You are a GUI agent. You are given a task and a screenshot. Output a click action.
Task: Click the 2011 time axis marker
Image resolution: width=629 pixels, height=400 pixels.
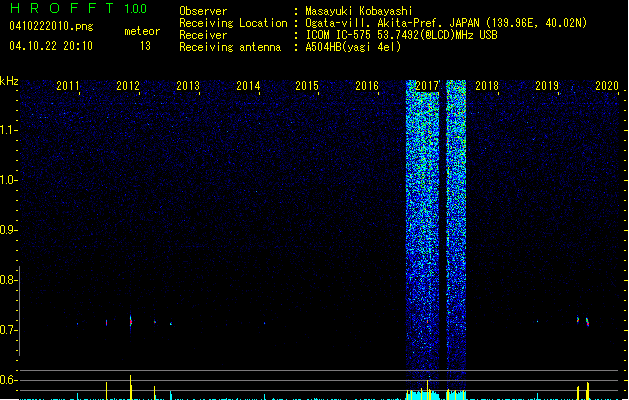pos(68,86)
